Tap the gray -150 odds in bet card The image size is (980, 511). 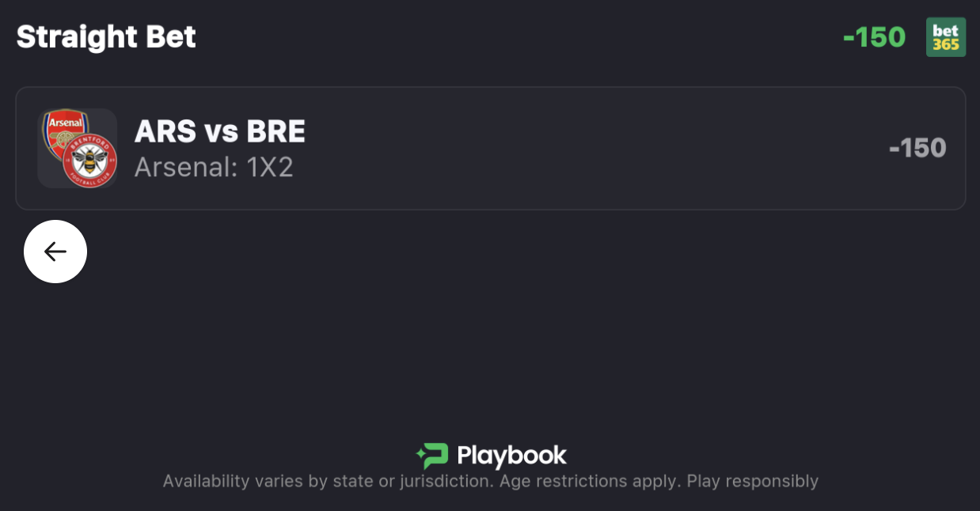pos(917,148)
